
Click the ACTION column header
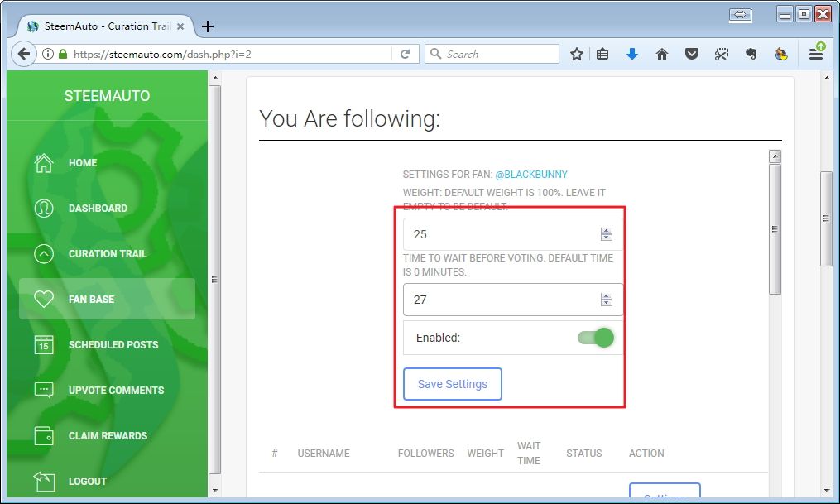click(x=646, y=454)
